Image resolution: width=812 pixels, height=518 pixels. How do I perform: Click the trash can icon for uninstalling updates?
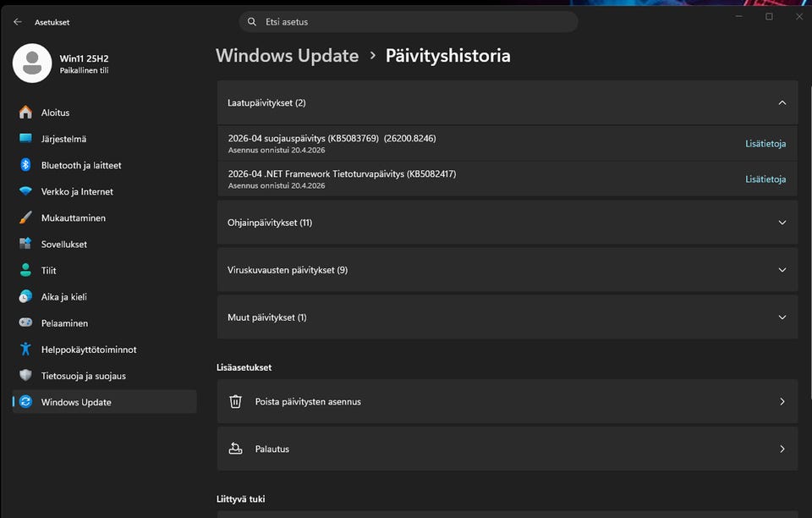coord(236,401)
